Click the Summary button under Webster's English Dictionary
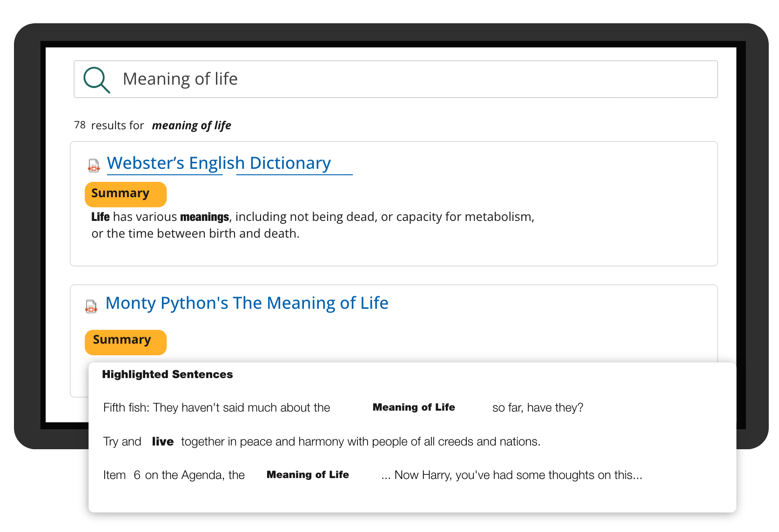Image resolution: width=779 pixels, height=532 pixels. point(126,194)
